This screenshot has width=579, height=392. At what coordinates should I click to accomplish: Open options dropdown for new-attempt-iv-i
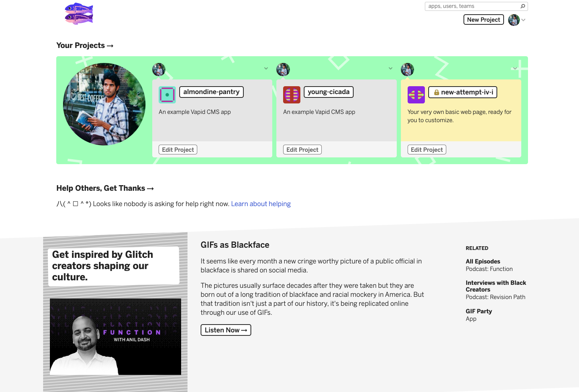515,68
